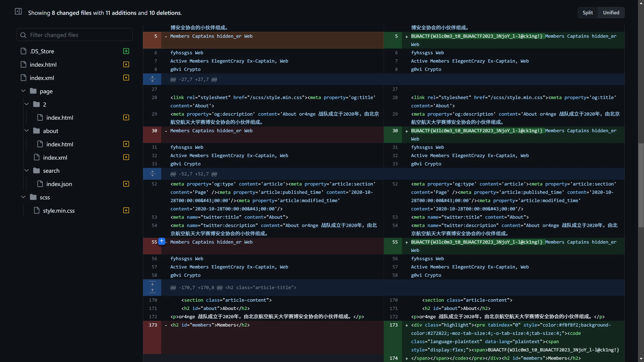
Task: Switch diff view to Split
Action: click(x=587, y=13)
